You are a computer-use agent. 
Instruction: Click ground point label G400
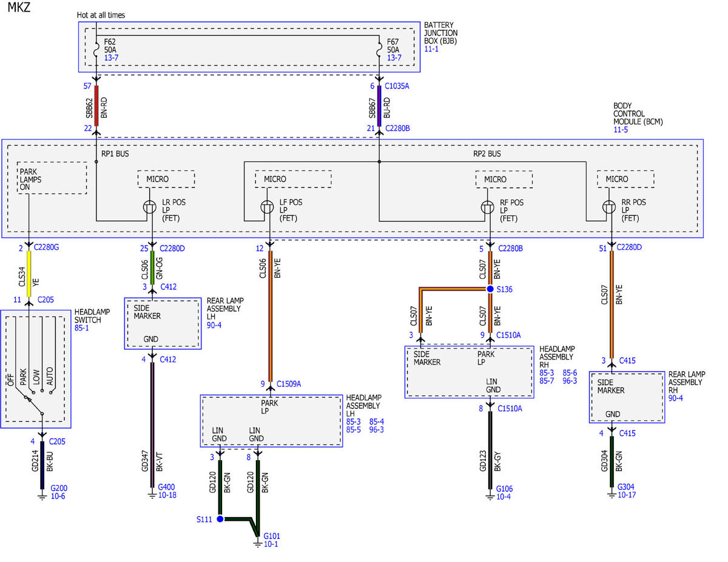pyautogui.click(x=167, y=487)
